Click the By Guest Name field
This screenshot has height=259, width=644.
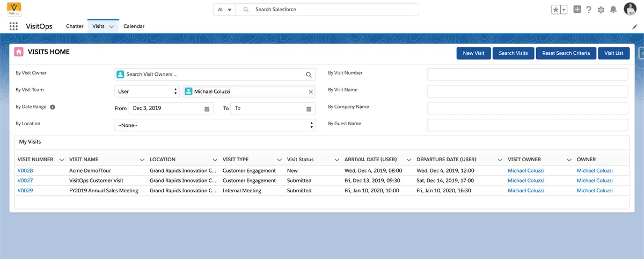(x=528, y=125)
